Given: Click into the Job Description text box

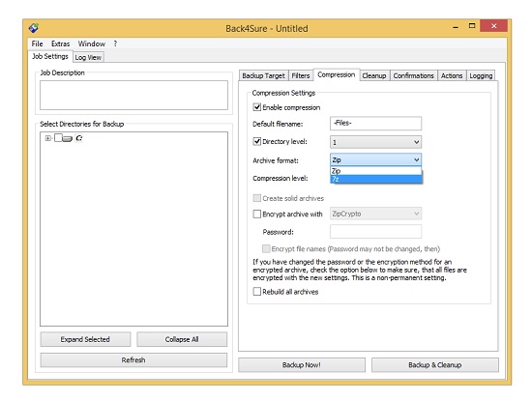Looking at the screenshot, I should point(133,96).
